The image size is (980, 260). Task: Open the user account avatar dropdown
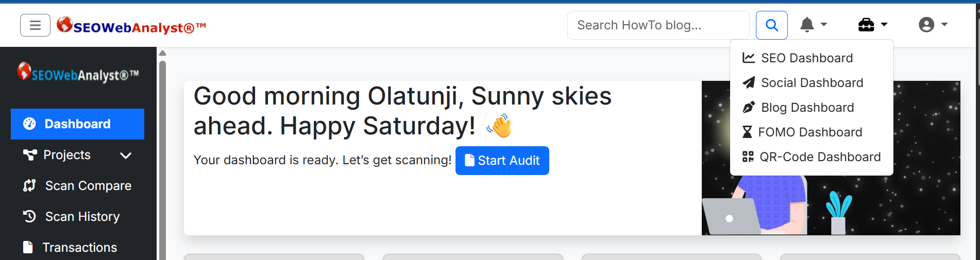coord(933,25)
